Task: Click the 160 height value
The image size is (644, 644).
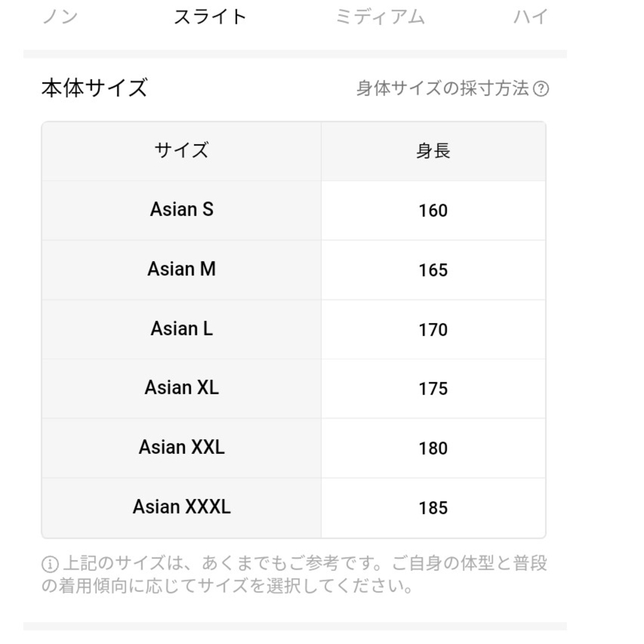Action: pos(433,210)
